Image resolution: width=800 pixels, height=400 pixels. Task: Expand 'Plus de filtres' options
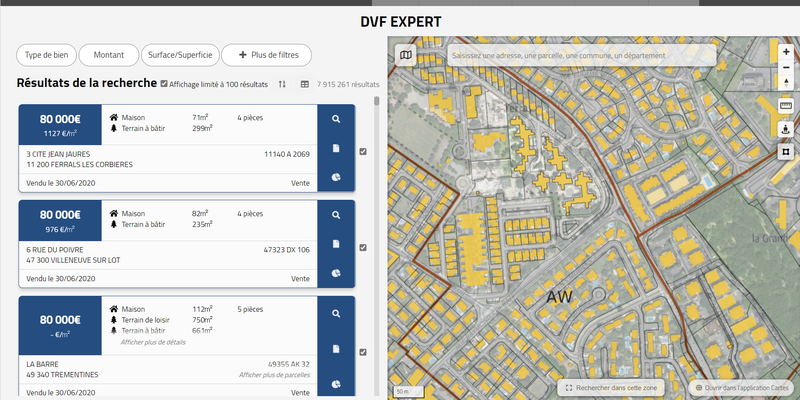[266, 55]
